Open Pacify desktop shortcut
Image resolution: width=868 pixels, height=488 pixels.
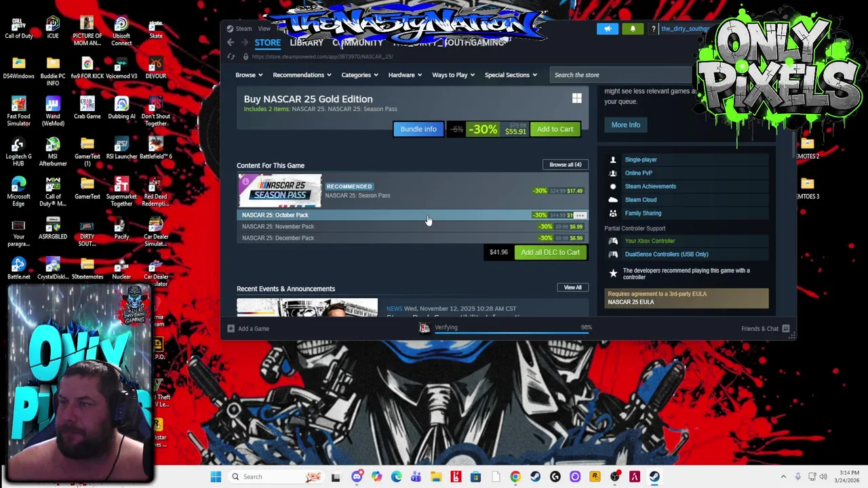[121, 228]
